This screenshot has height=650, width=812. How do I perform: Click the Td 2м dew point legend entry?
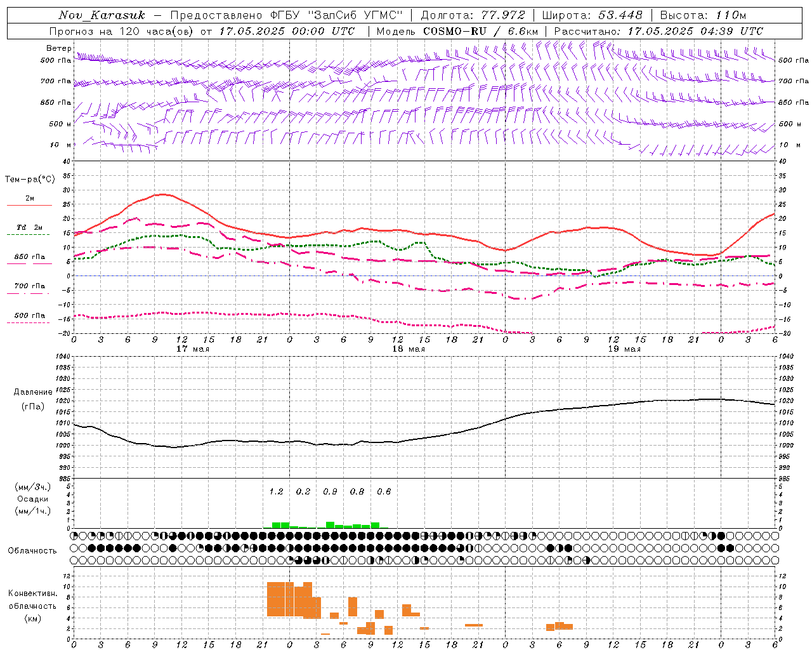pyautogui.click(x=29, y=227)
